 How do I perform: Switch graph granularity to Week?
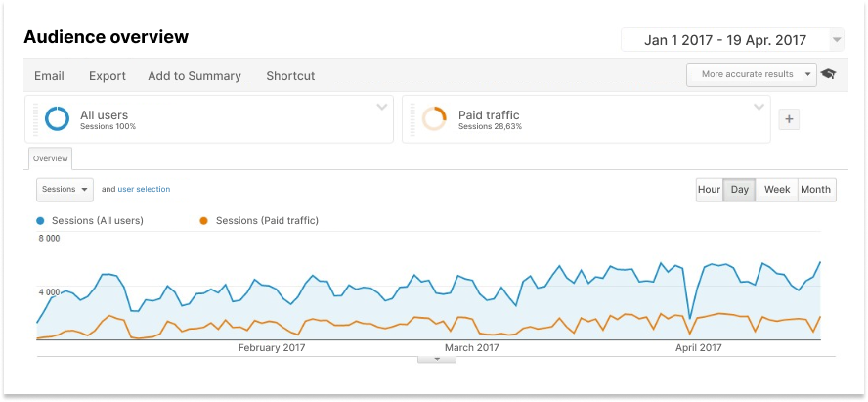[x=777, y=190]
